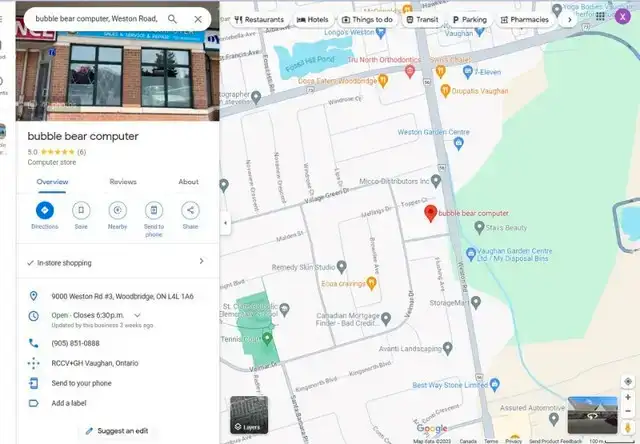Expand In-store shopping details chevron

pos(201,262)
